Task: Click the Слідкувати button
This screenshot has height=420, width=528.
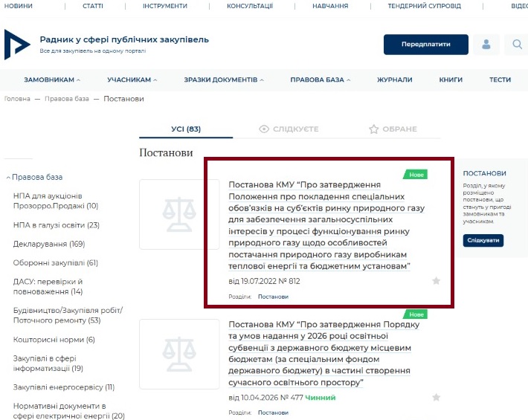Action: tap(483, 241)
